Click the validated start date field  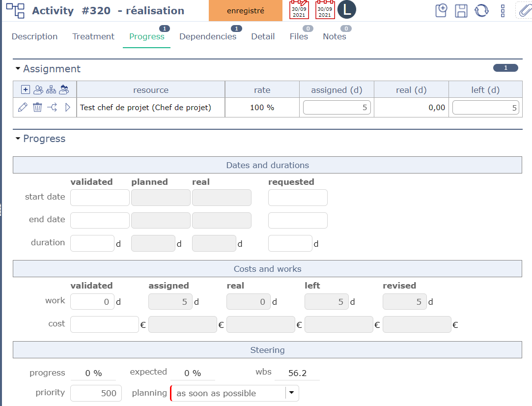(x=100, y=197)
